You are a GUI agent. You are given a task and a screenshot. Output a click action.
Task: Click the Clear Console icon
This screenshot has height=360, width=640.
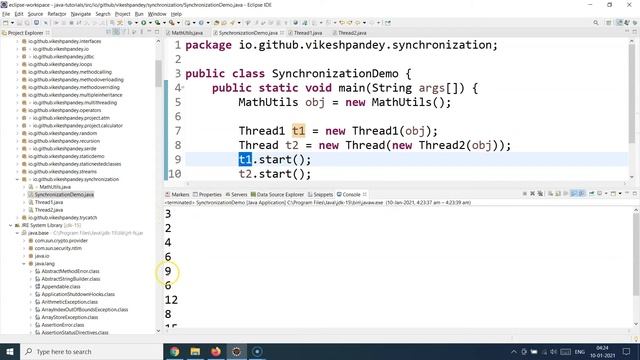coord(550,193)
